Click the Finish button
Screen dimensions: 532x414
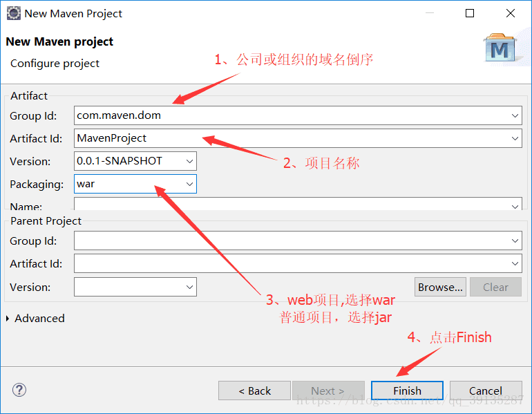pos(407,391)
